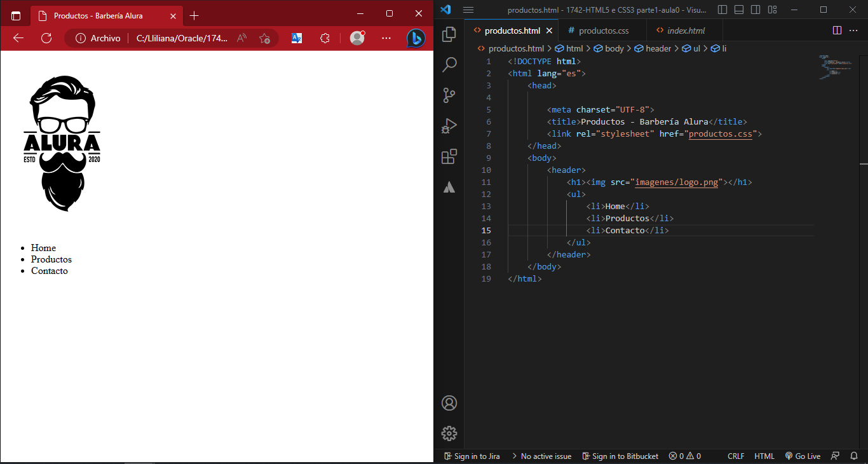Open Customize Layout in the title bar
Screen dimensions: 868x464
click(772, 10)
